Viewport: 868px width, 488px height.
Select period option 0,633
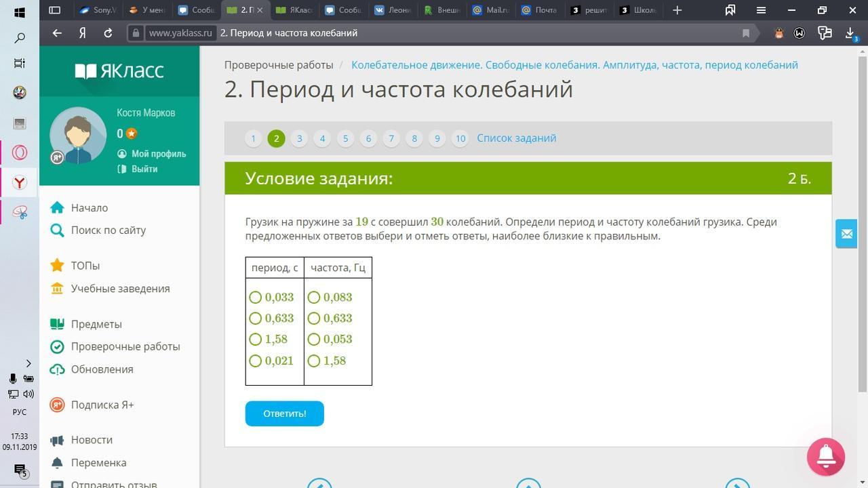256,319
